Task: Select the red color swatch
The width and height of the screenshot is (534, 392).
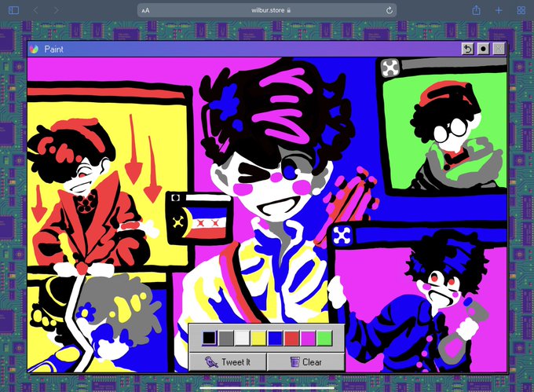Action: pos(291,338)
